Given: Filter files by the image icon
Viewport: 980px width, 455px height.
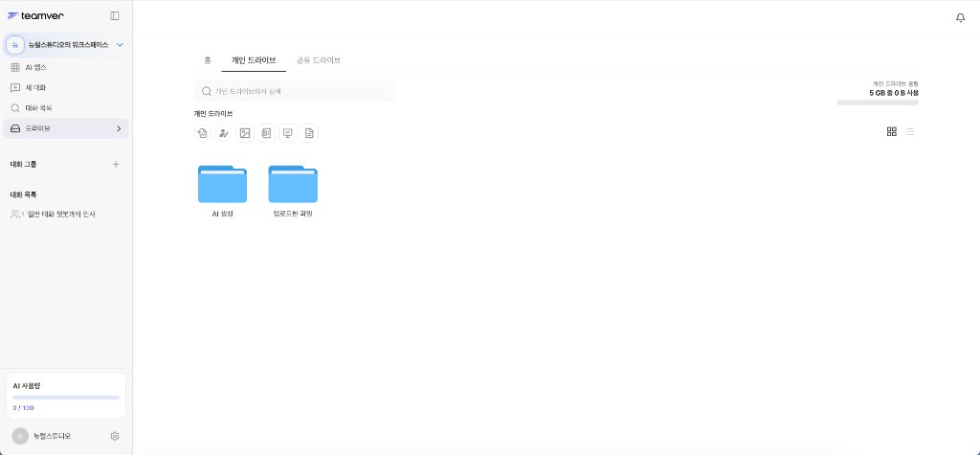Looking at the screenshot, I should coord(245,133).
